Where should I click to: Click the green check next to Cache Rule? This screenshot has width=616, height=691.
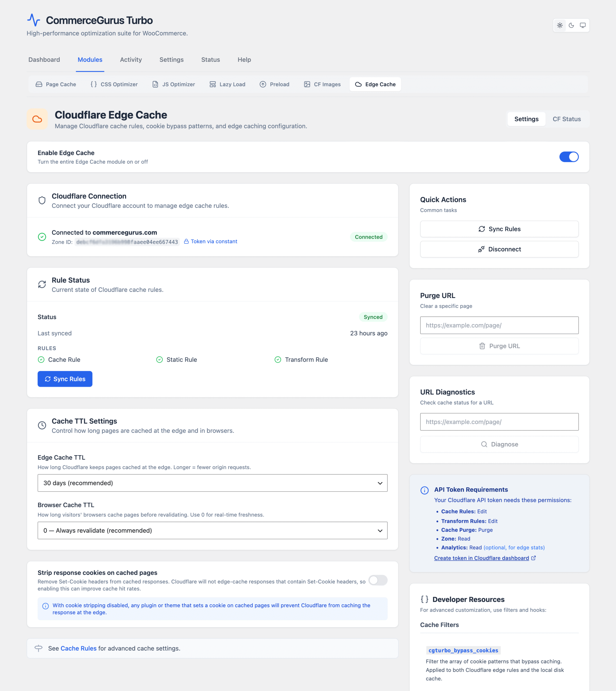41,360
